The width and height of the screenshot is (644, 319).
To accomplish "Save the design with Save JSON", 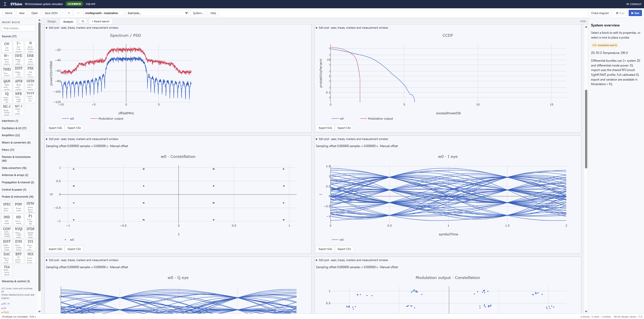I will pyautogui.click(x=51, y=13).
